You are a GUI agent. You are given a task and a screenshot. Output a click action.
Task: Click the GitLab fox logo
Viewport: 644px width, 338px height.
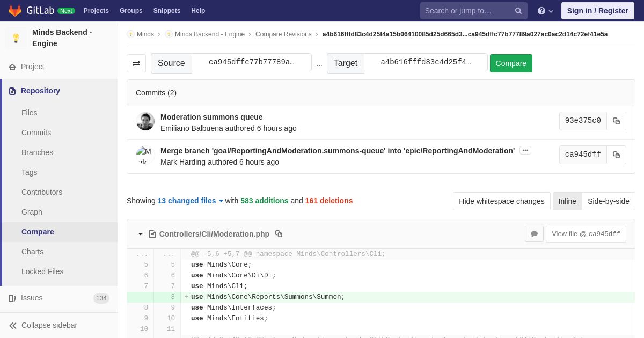coord(15,10)
